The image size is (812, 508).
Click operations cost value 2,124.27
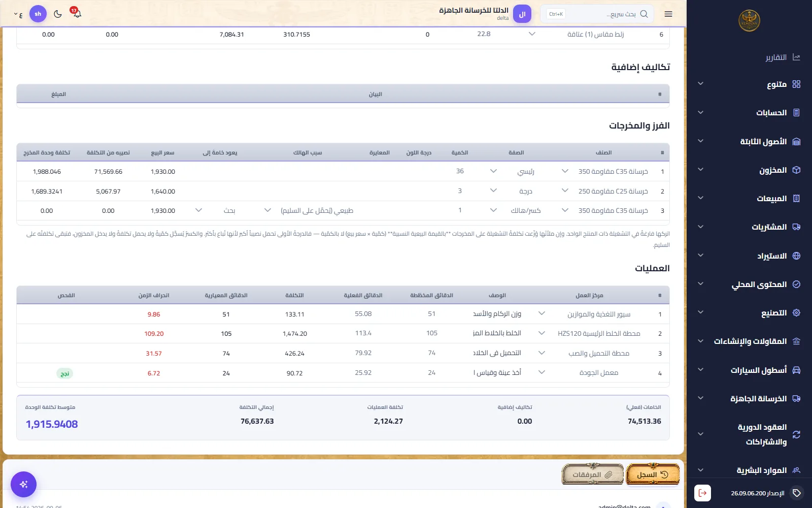point(388,421)
